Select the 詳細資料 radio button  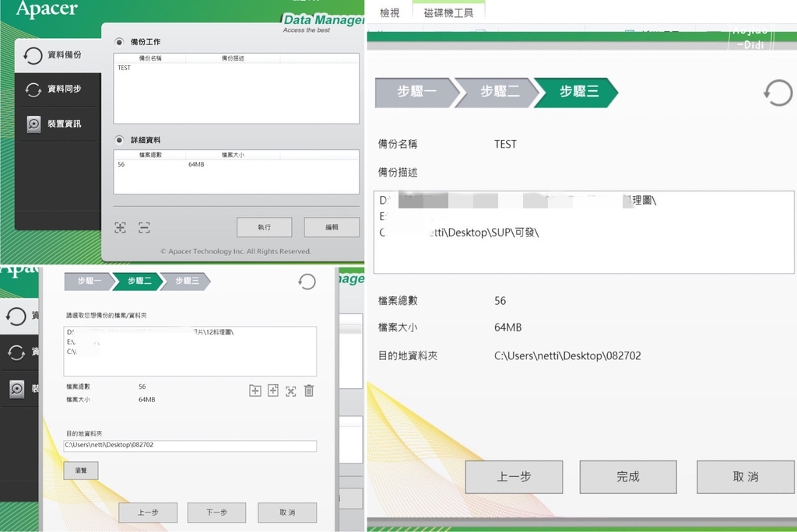point(119,140)
